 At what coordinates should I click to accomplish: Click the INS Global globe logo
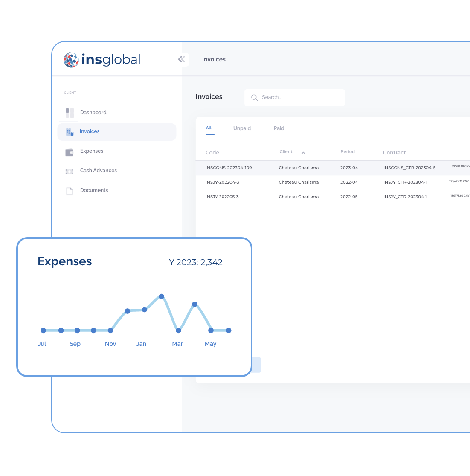pos(71,60)
